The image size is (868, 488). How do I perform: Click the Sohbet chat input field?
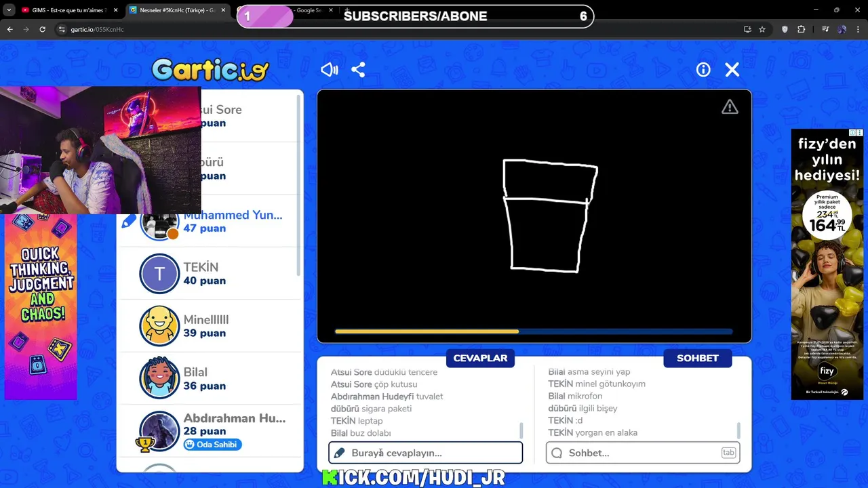pyautogui.click(x=643, y=453)
